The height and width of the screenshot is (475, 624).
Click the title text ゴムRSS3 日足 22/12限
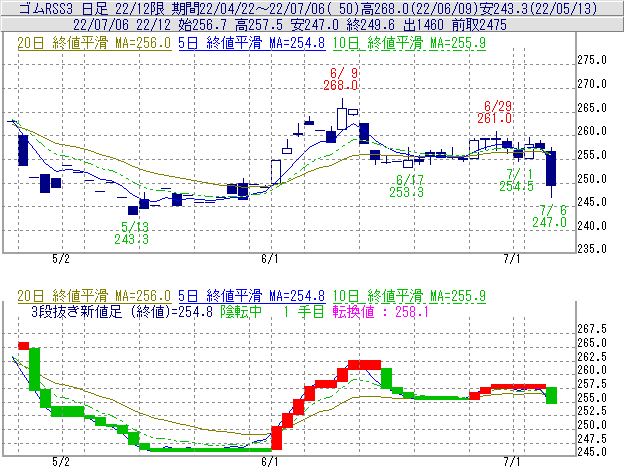92,8
